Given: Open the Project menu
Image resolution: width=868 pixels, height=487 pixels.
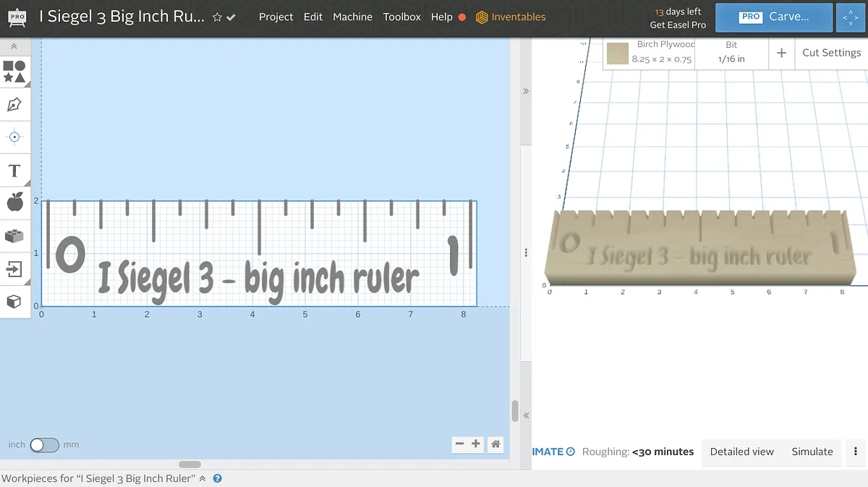Looking at the screenshot, I should click(276, 17).
